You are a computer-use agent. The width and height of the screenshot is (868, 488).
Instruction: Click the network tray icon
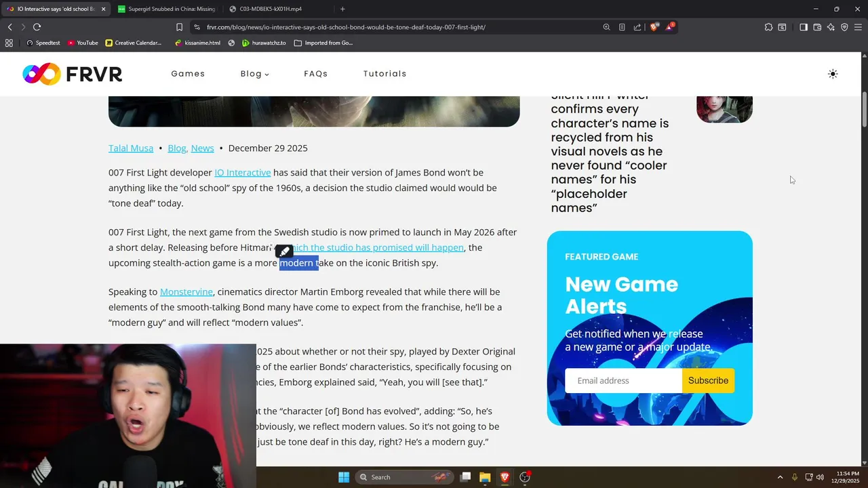point(808,477)
